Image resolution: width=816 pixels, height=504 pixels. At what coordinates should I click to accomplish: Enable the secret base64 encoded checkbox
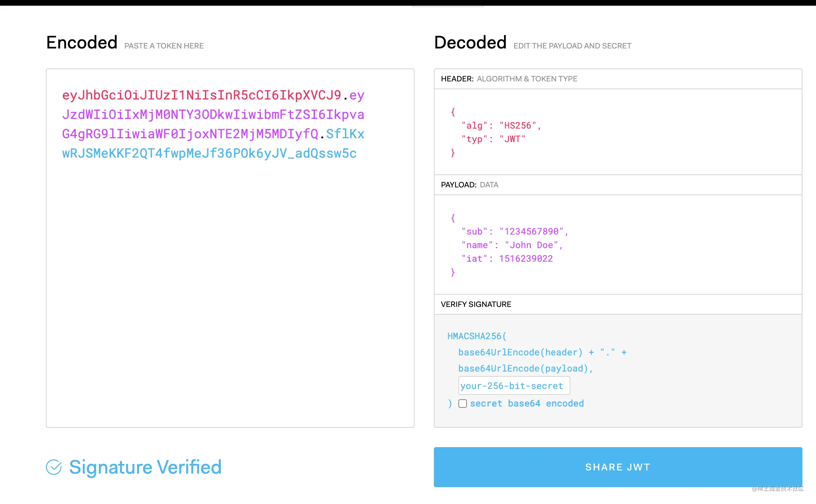[x=462, y=403]
